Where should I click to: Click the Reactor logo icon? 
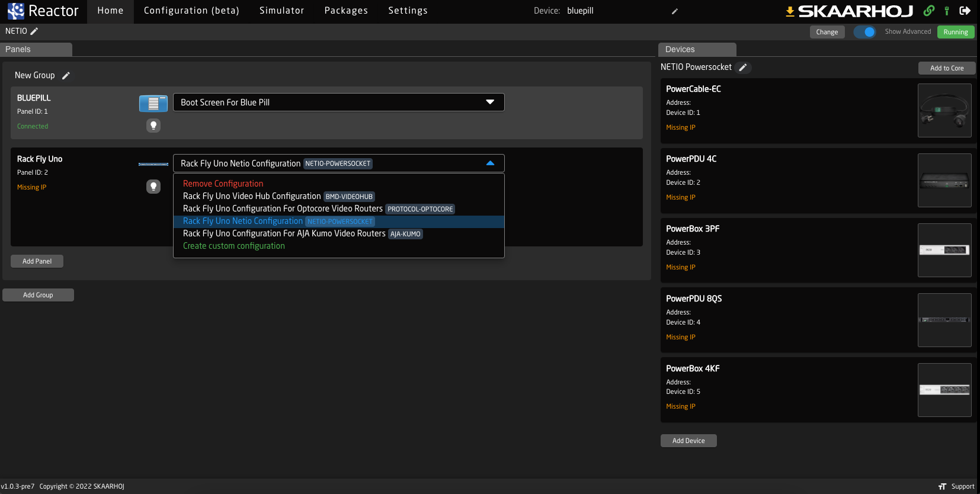tap(15, 11)
